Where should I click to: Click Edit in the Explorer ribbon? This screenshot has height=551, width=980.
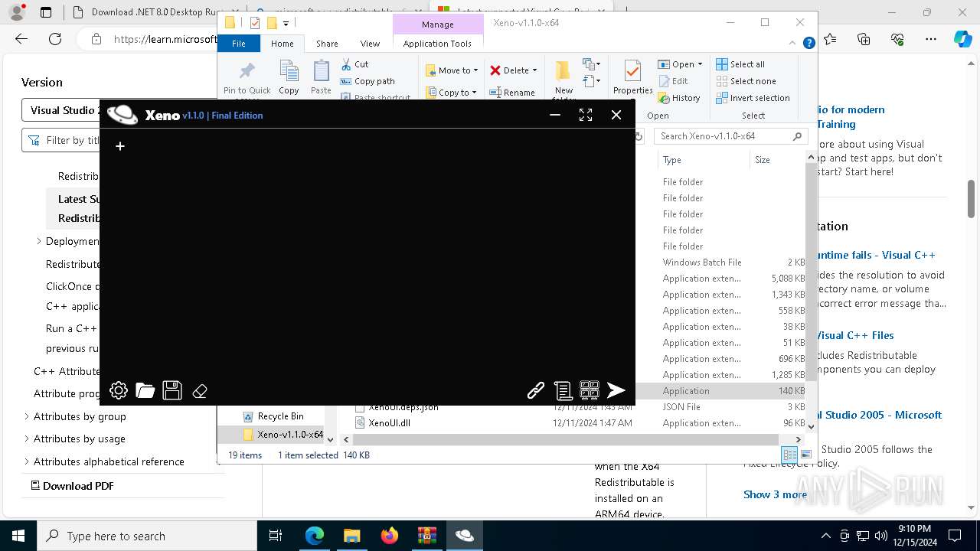tap(672, 81)
